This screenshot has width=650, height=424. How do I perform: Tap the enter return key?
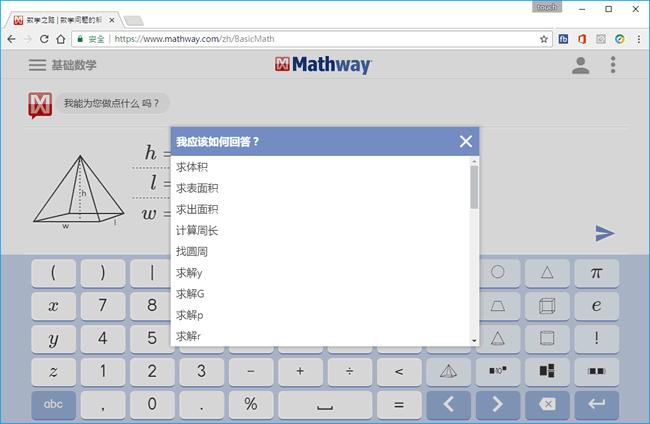point(597,405)
